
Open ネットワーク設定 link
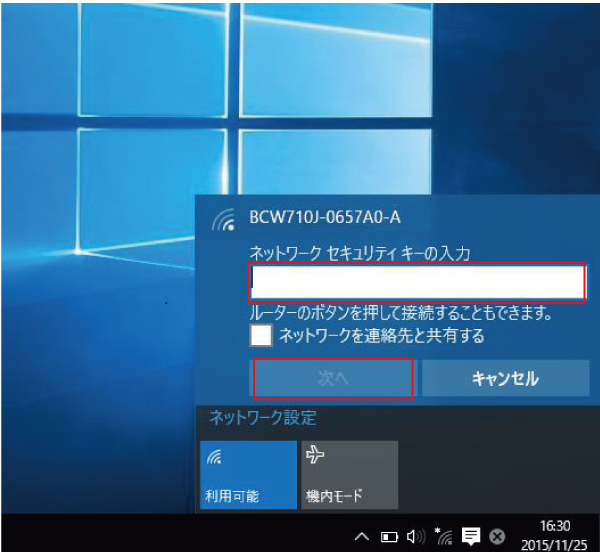[x=263, y=418]
